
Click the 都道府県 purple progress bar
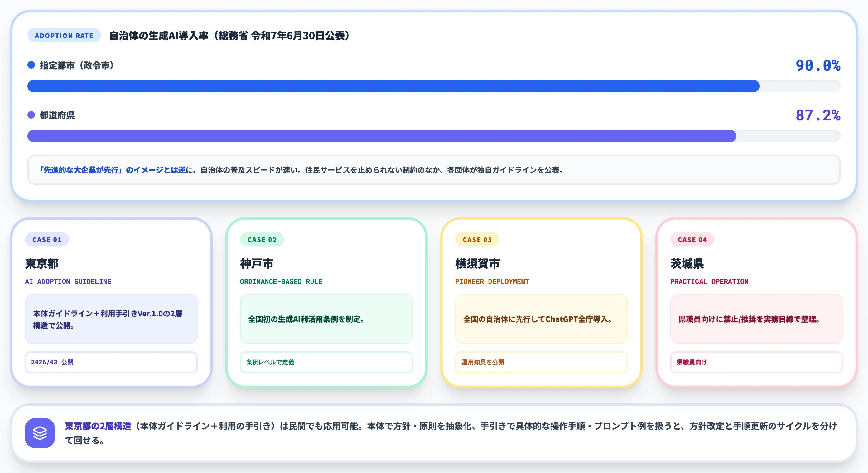pyautogui.click(x=434, y=136)
